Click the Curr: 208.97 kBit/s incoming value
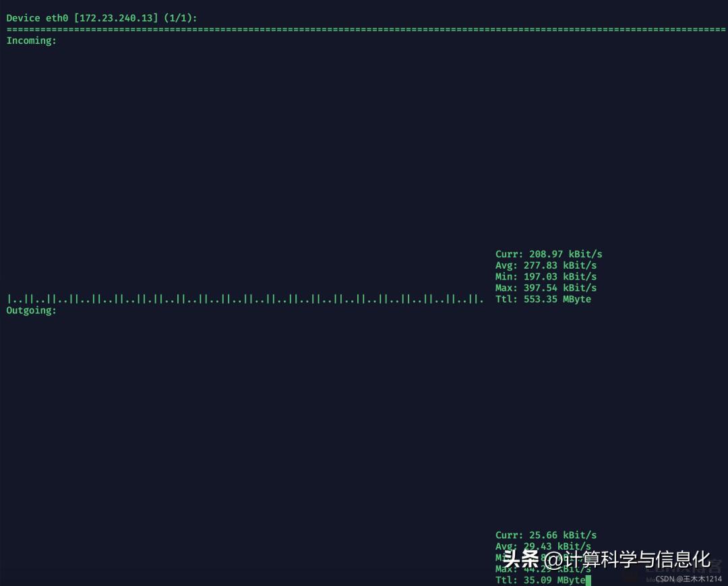This screenshot has height=586, width=728. point(549,254)
